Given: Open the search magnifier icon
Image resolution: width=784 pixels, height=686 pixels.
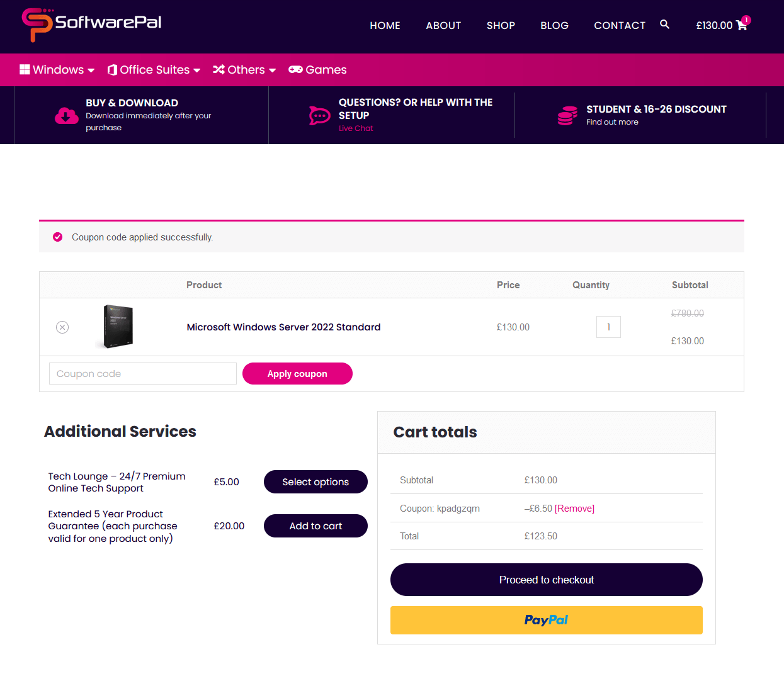Looking at the screenshot, I should coord(664,25).
